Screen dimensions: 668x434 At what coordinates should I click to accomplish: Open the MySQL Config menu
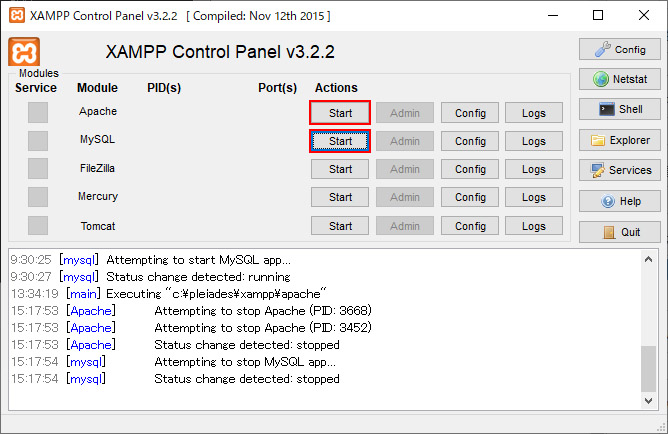pyautogui.click(x=470, y=141)
